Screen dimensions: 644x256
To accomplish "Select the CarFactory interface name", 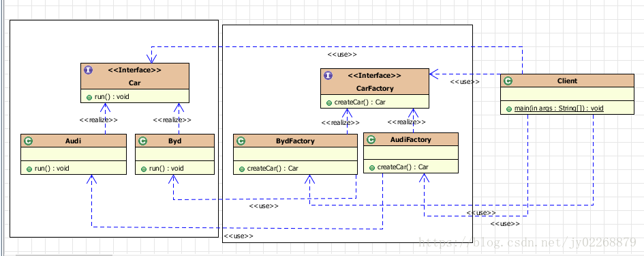I will pyautogui.click(x=375, y=88).
